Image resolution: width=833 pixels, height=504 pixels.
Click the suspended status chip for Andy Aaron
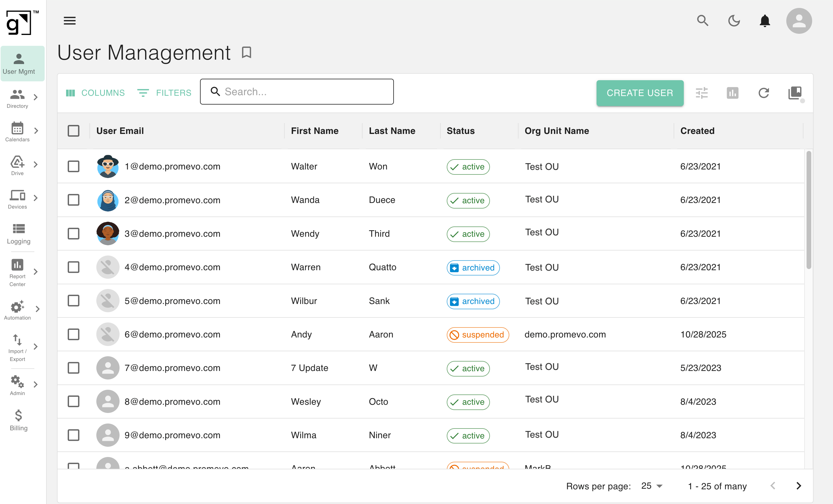pyautogui.click(x=478, y=335)
